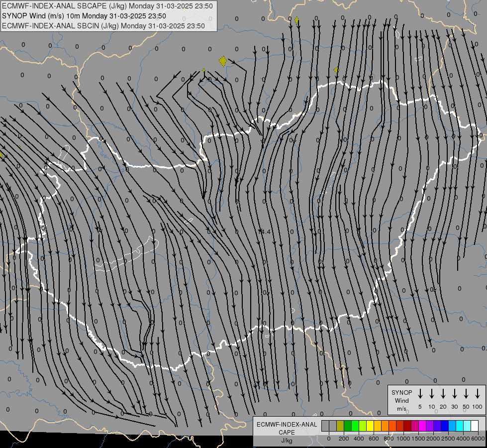Click the CAPE legend tick label 2500
The image size is (487, 448).
click(x=448, y=439)
